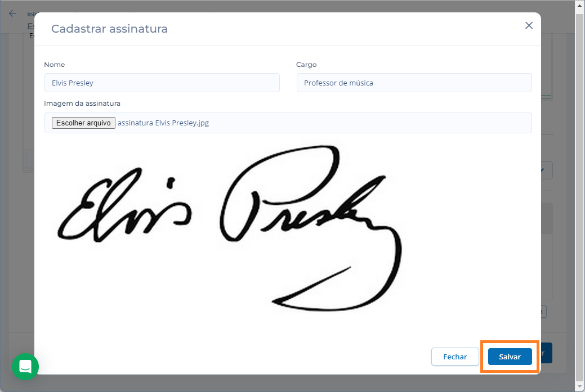Image resolution: width=585 pixels, height=392 pixels.
Task: Close the Cadastrar assinatura dialog with X
Action: click(529, 25)
